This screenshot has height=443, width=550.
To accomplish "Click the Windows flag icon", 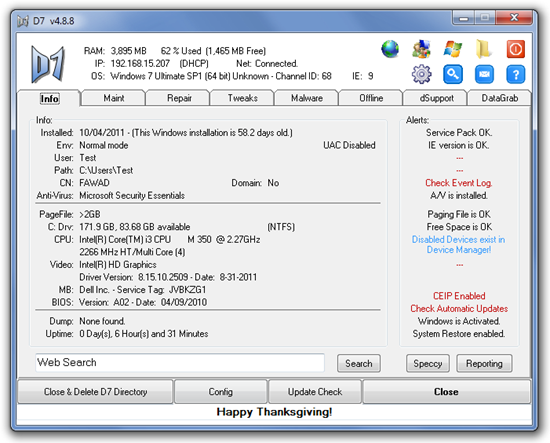I will click(452, 49).
